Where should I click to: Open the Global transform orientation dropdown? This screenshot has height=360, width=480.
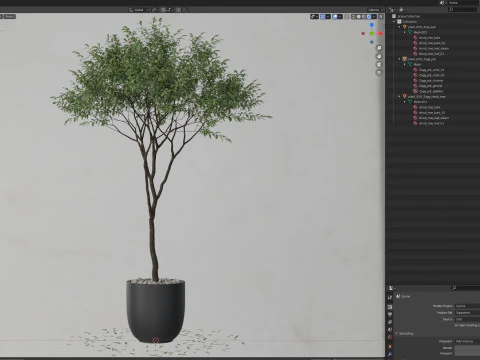pyautogui.click(x=138, y=10)
